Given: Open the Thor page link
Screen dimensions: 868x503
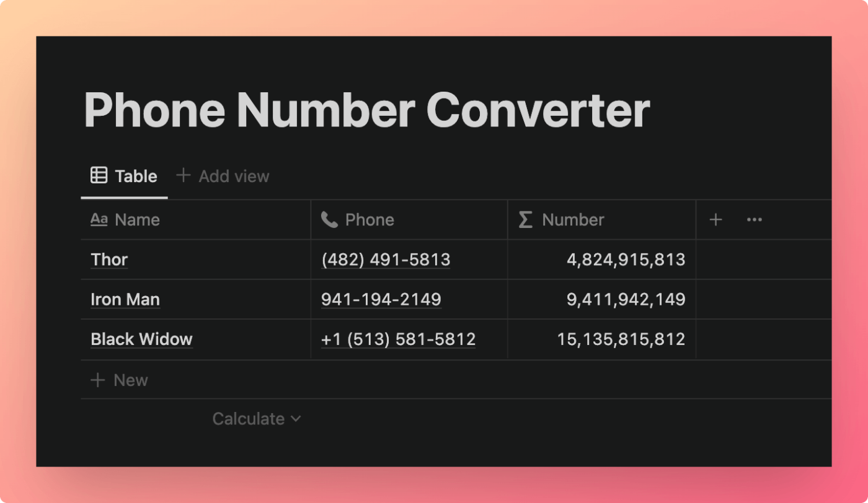Looking at the screenshot, I should [109, 260].
